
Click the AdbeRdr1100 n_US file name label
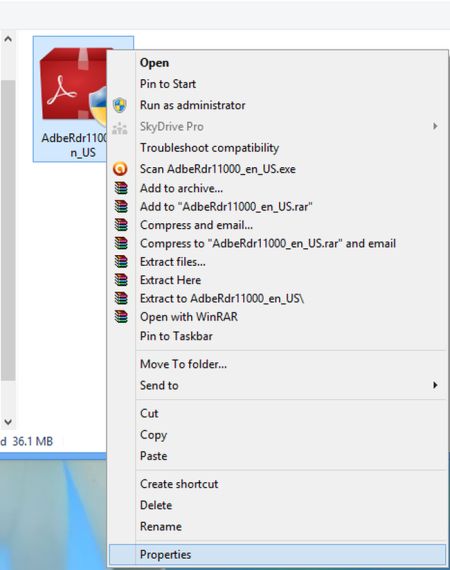coord(75,145)
